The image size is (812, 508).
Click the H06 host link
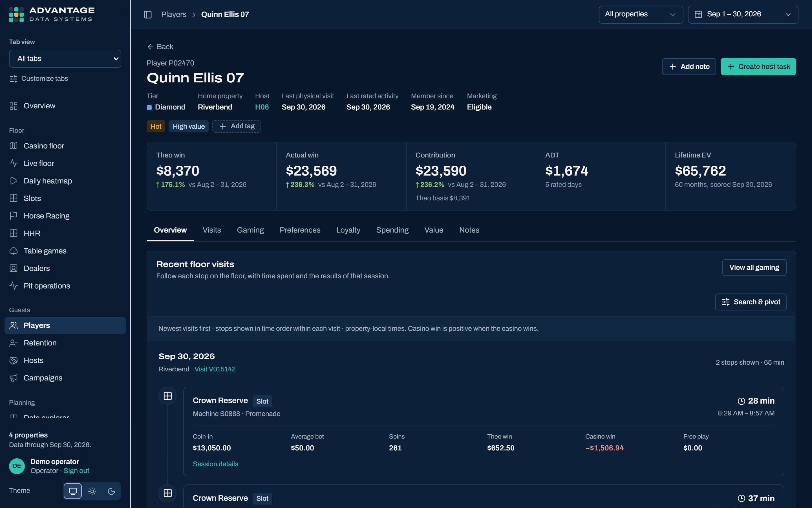[262, 107]
